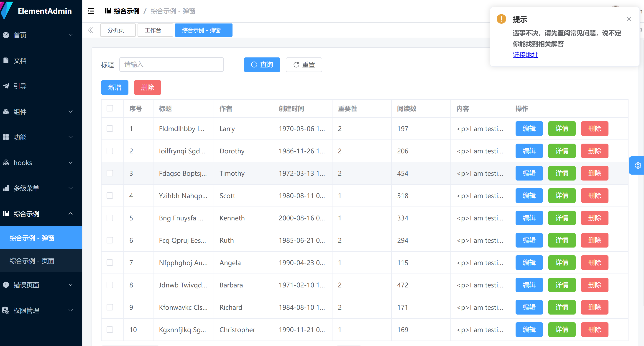Click the 综合示例 sidebar book icon
This screenshot has width=644, height=346.
6,214
